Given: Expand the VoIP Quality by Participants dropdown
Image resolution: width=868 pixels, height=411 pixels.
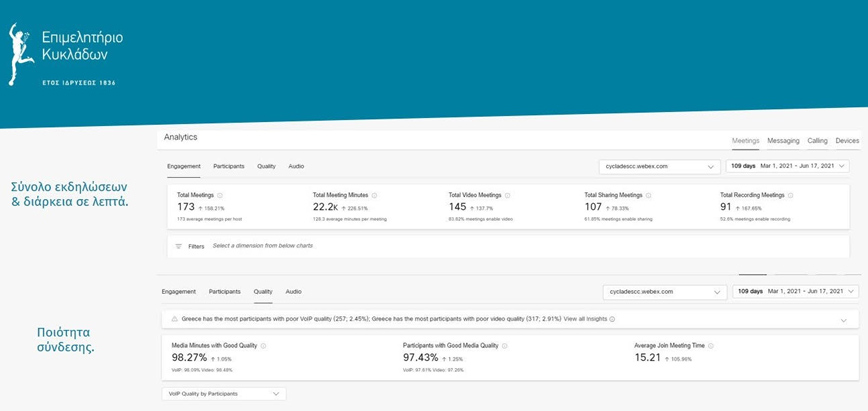Looking at the screenshot, I should 223,394.
